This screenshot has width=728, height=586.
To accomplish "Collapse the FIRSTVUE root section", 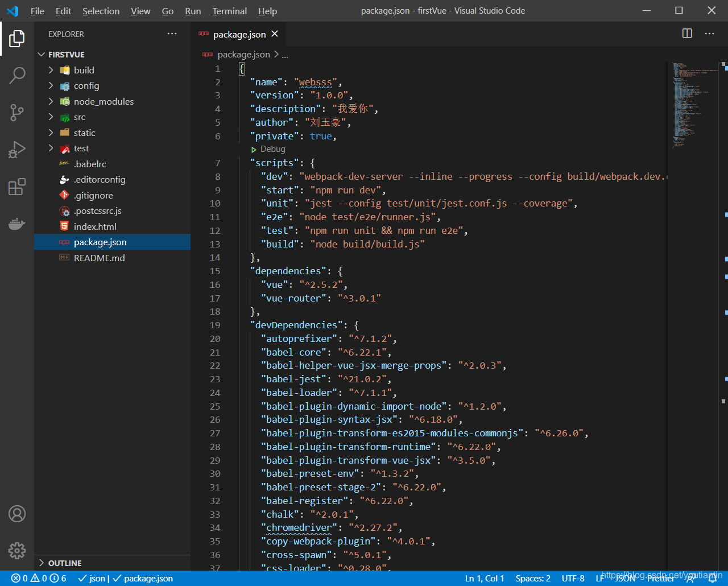I will pos(112,55).
